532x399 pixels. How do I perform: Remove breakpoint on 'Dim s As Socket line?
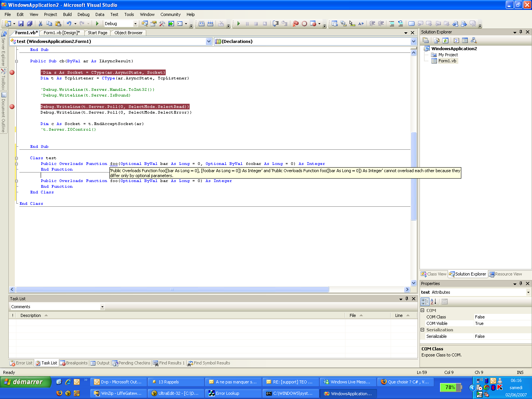12,73
